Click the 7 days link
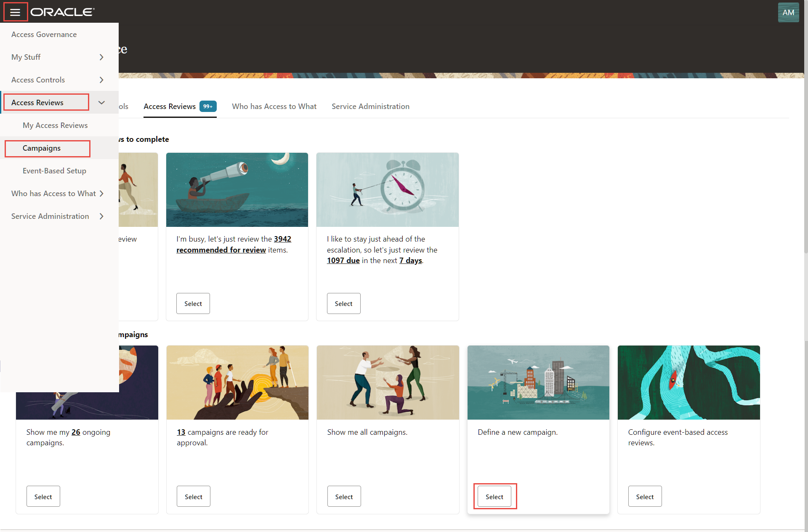This screenshot has width=808, height=532. (410, 261)
